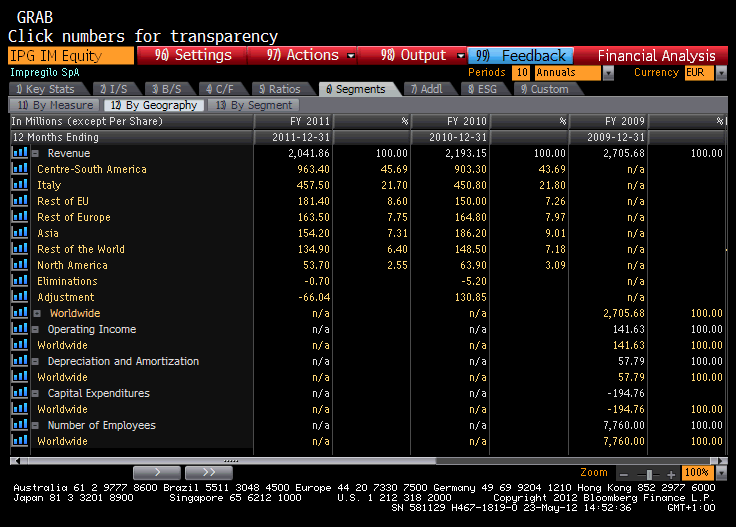This screenshot has width=736, height=527.
Task: Select the By Segment sub-tab
Action: tap(253, 105)
